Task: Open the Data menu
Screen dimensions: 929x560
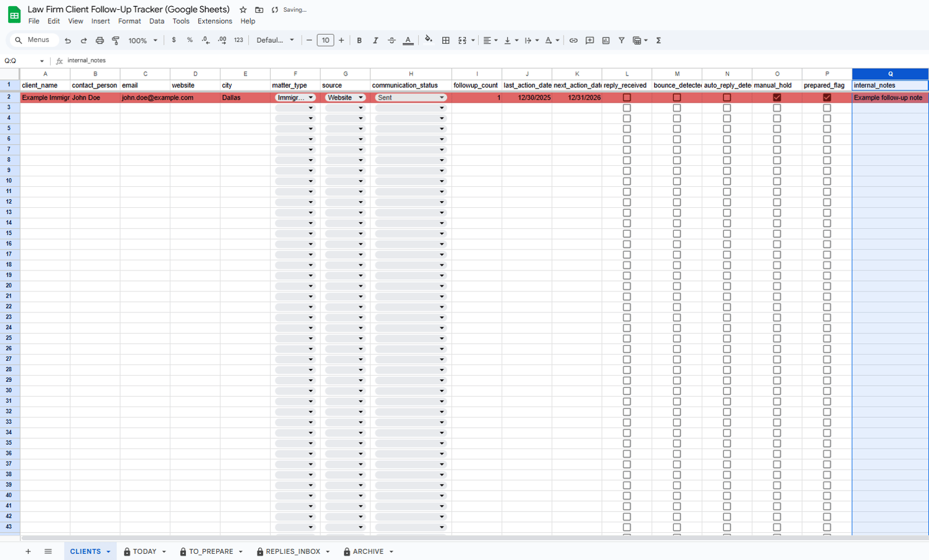Action: point(157,21)
